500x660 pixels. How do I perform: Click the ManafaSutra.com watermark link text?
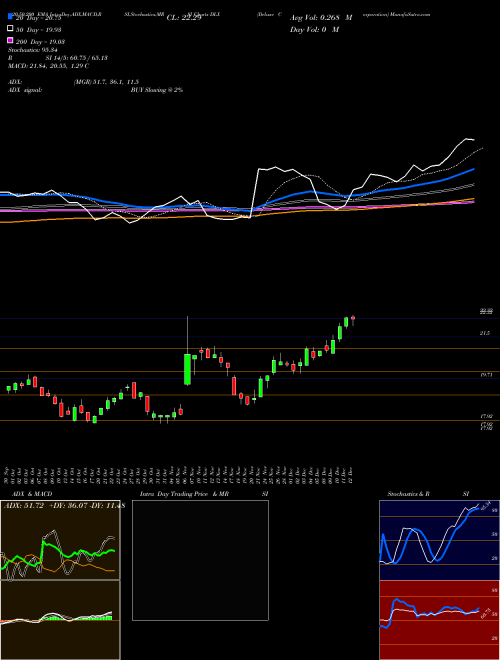pyautogui.click(x=410, y=14)
